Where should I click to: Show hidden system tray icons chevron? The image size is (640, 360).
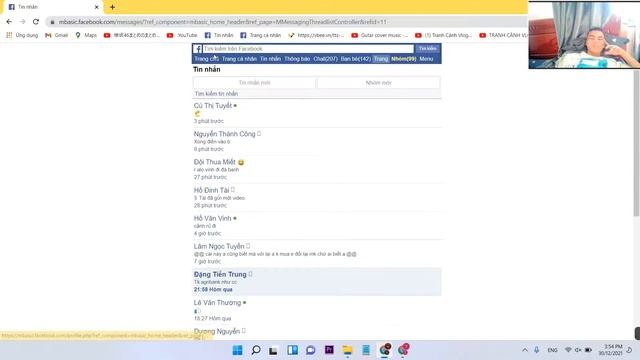[525, 350]
